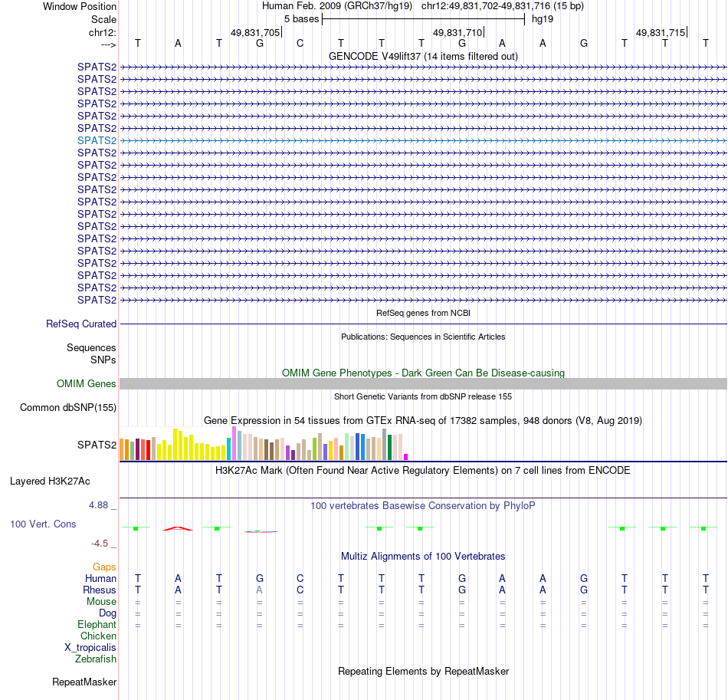Click the Dog species label
728x700 pixels.
[107, 613]
